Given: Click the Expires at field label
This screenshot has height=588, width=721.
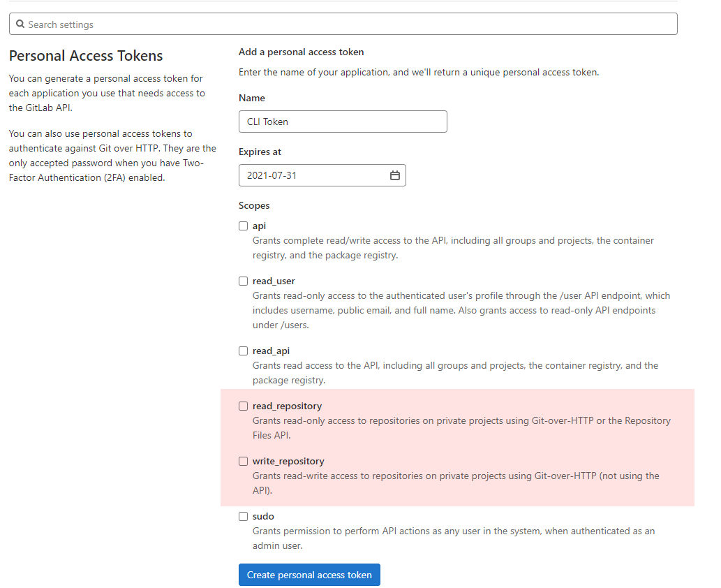Looking at the screenshot, I should [x=260, y=152].
